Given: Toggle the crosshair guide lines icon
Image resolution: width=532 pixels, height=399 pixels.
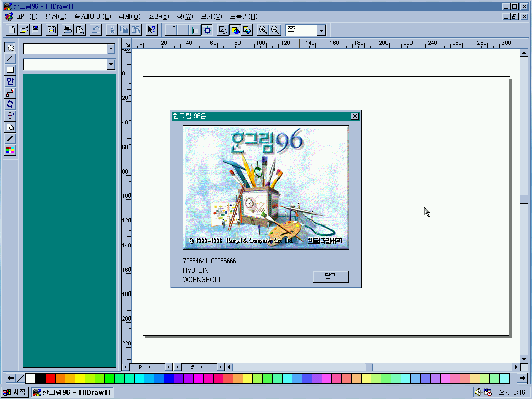Looking at the screenshot, I should click(183, 30).
